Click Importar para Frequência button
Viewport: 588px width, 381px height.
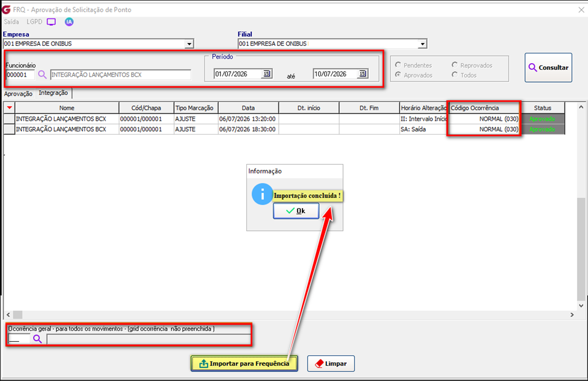click(x=244, y=363)
